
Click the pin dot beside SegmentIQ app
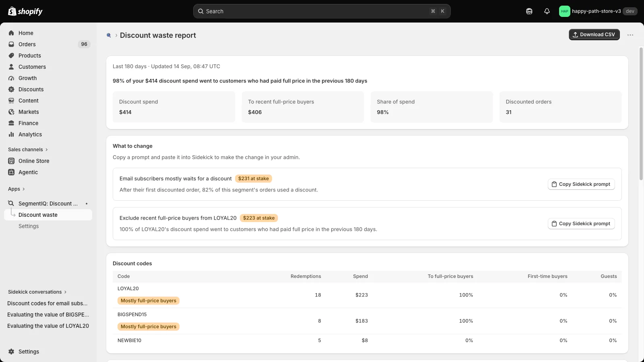point(87,204)
